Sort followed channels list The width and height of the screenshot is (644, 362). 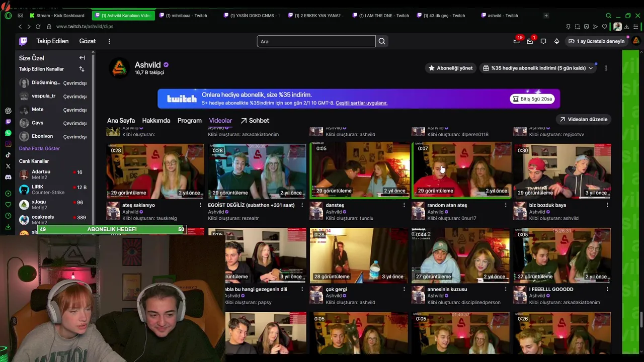pyautogui.click(x=82, y=69)
